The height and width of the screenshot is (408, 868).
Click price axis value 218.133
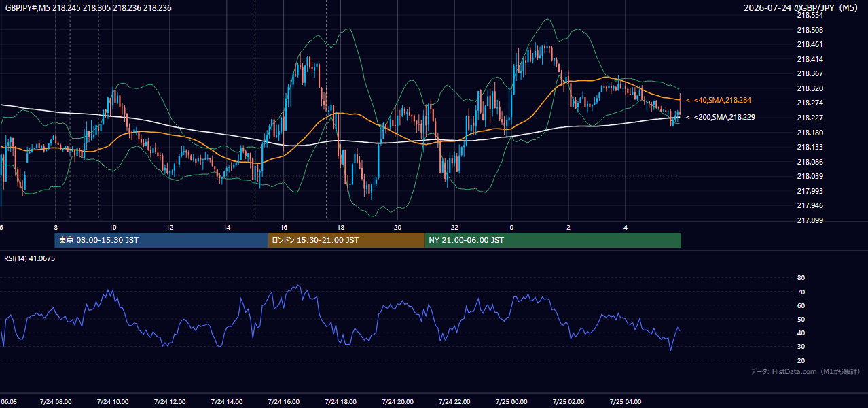pyautogui.click(x=810, y=147)
